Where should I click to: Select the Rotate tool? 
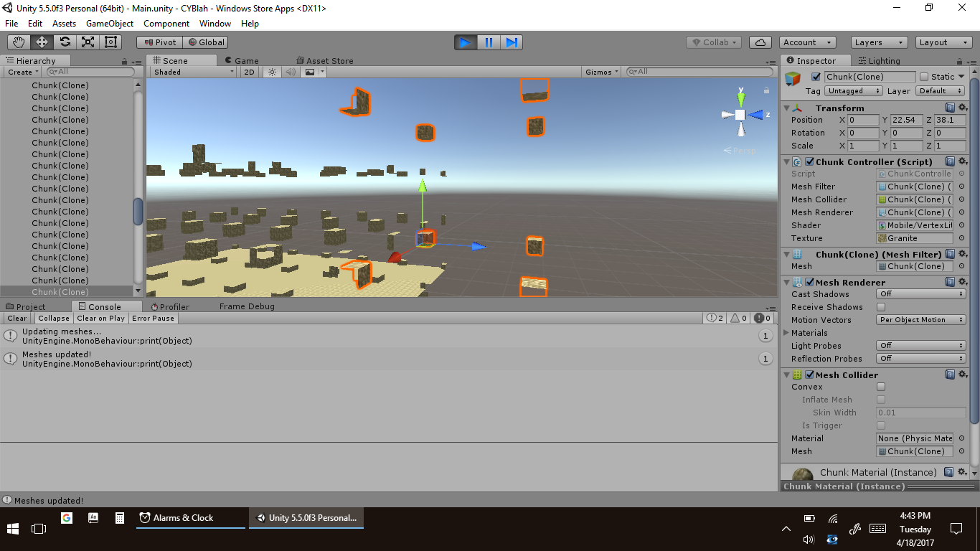(x=65, y=42)
